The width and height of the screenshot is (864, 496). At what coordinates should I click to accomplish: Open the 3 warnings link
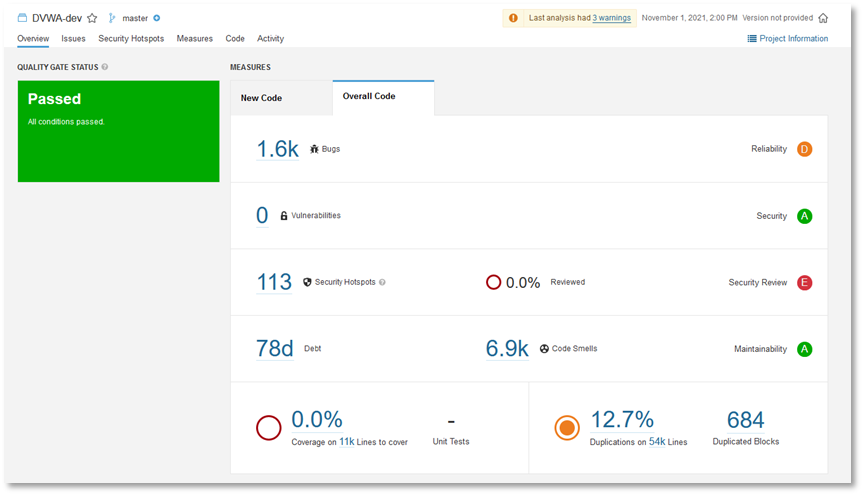point(611,18)
